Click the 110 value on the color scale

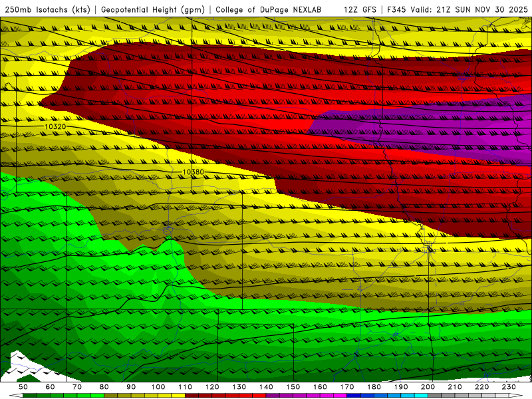186,387
